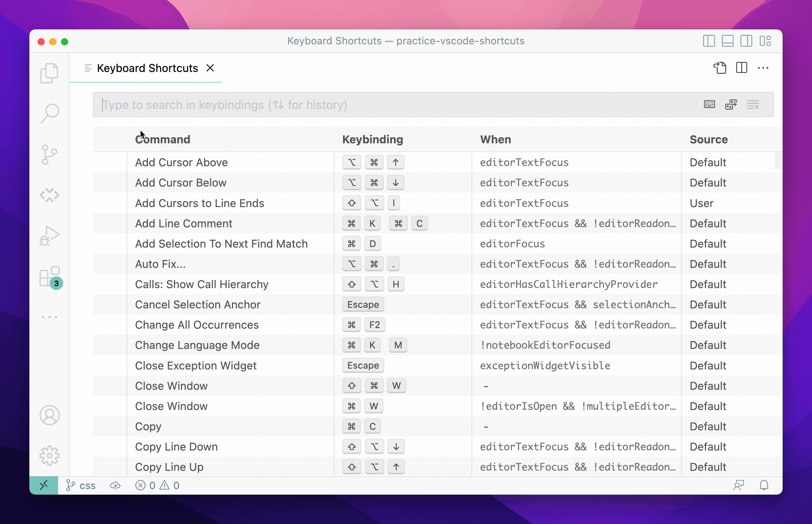This screenshot has width=812, height=524.
Task: Toggle Sort by Precedence button
Action: click(x=731, y=105)
